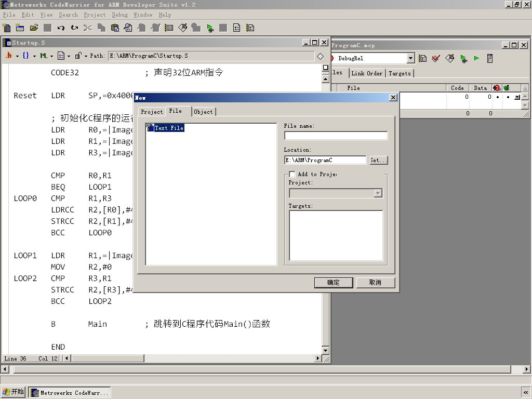The height and width of the screenshot is (399, 532).
Task: Open the .h header files popup in editor
Action: [x=11, y=56]
